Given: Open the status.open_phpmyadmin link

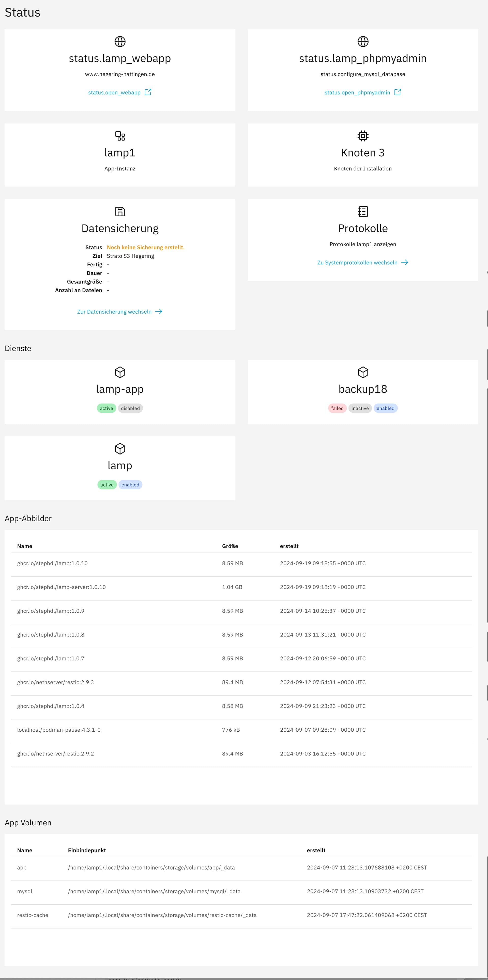Looking at the screenshot, I should [x=357, y=92].
